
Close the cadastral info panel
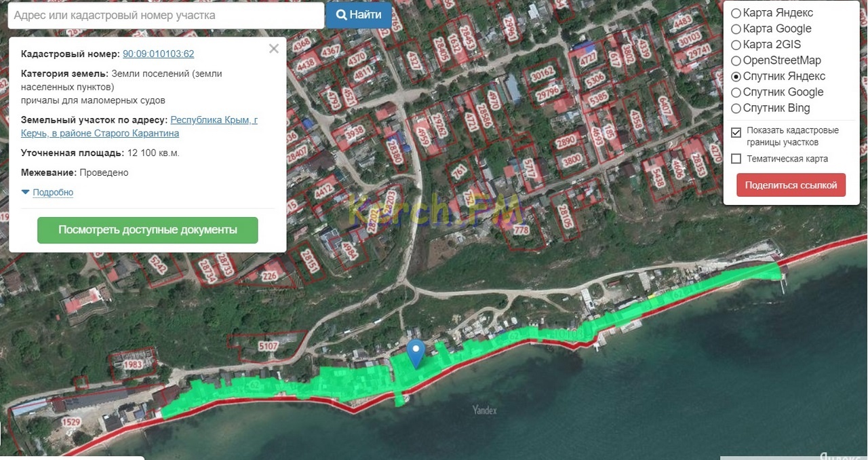coord(273,49)
